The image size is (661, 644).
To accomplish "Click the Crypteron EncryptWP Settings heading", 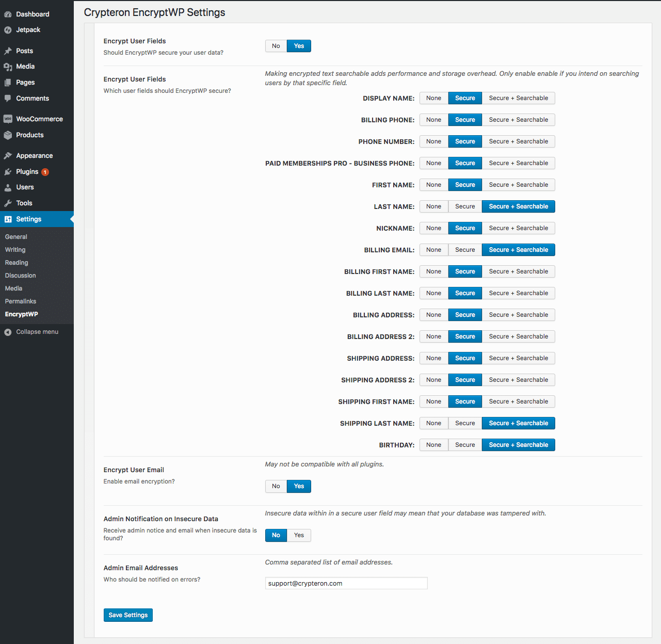I will tap(154, 12).
